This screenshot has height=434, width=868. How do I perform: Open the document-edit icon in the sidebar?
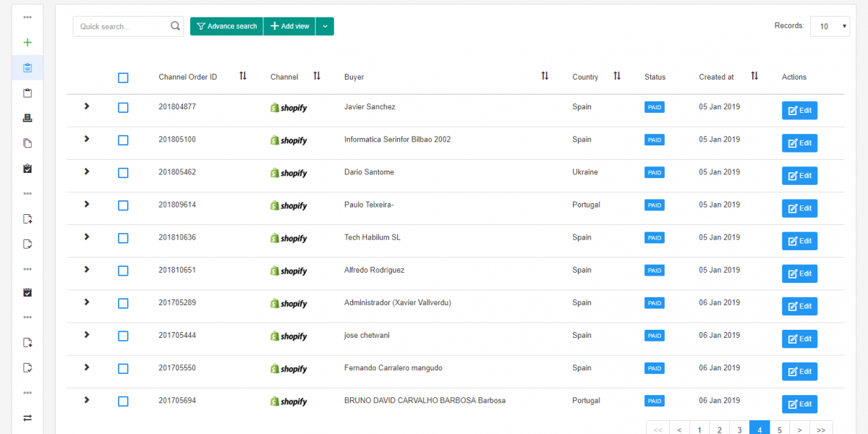point(27,244)
